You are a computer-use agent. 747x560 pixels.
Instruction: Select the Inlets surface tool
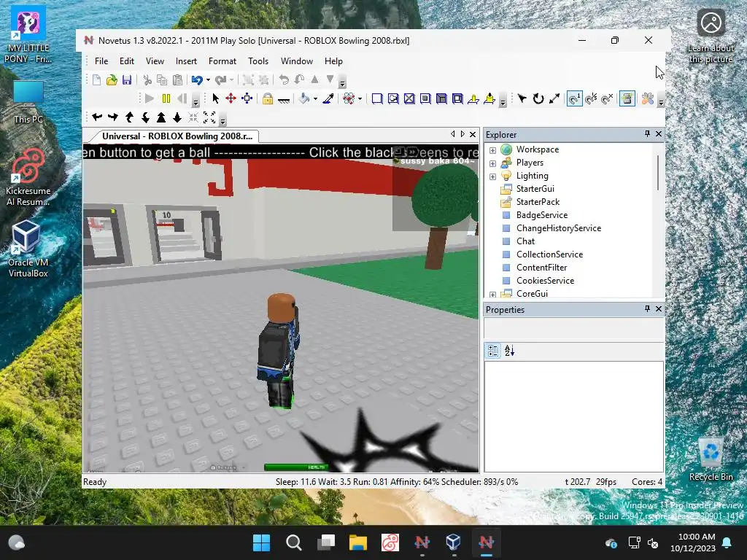coord(441,98)
